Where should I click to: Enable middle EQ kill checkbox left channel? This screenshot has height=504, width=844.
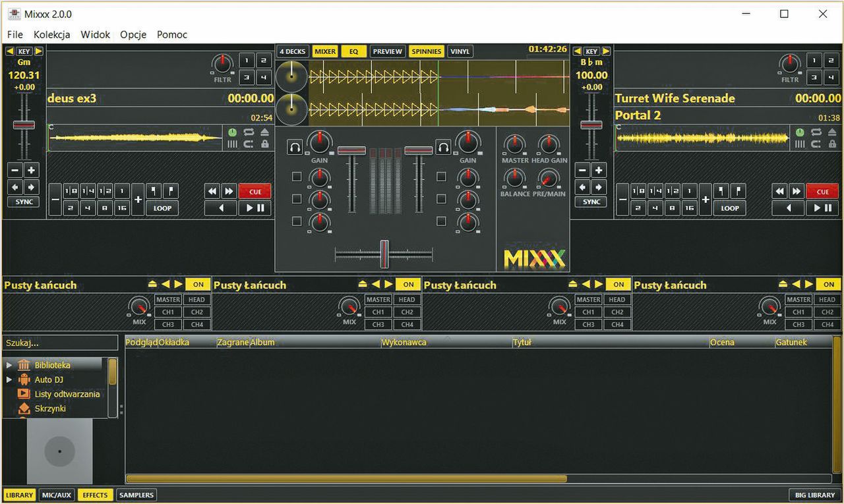coord(297,198)
